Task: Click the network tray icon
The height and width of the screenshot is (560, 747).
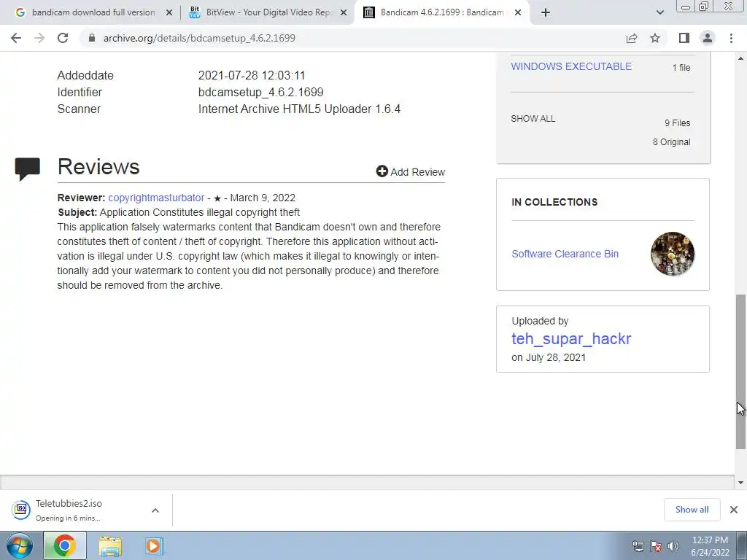Action: 638,546
